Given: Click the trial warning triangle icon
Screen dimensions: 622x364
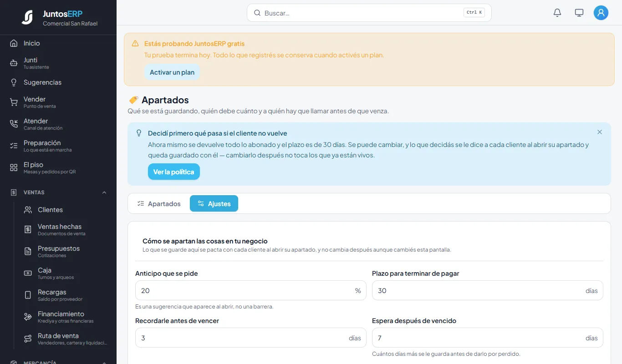Looking at the screenshot, I should pyautogui.click(x=135, y=44).
